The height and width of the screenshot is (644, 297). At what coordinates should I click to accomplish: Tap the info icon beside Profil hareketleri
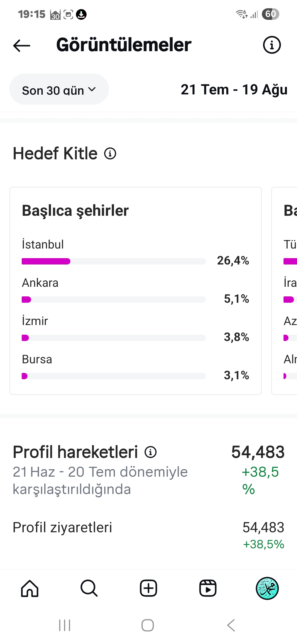tap(150, 452)
